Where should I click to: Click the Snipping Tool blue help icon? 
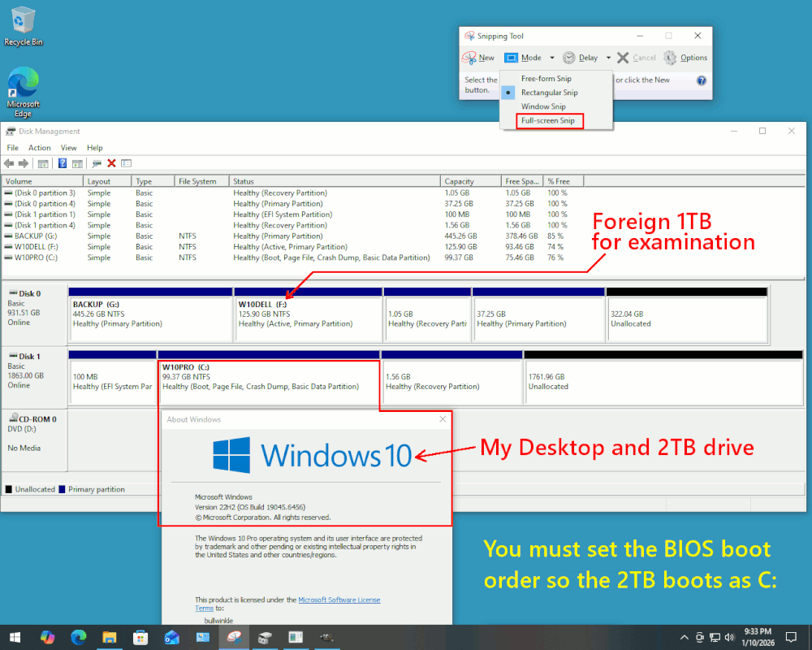click(x=702, y=80)
